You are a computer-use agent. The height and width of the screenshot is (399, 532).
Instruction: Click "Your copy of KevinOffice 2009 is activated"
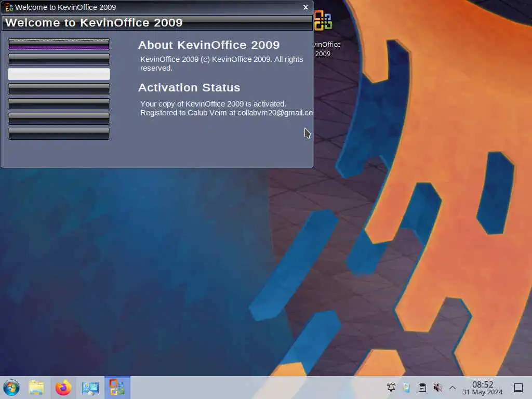212,104
